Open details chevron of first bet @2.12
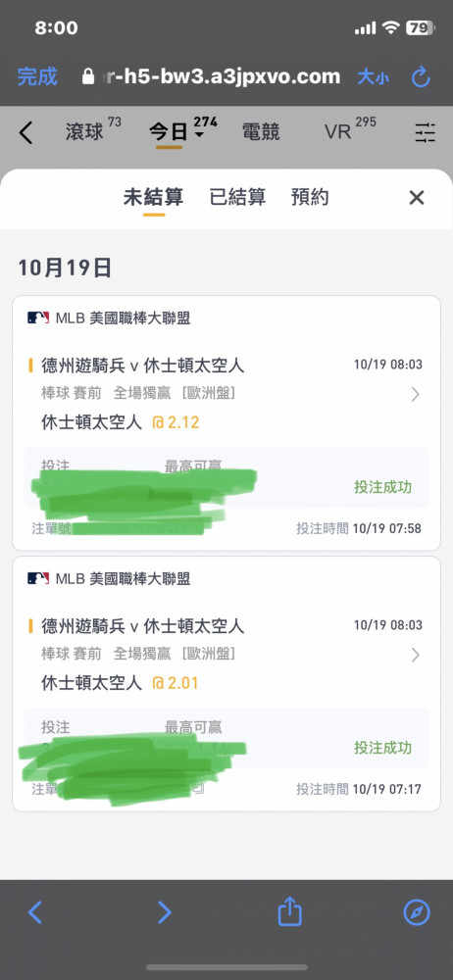The height and width of the screenshot is (980, 453). (x=416, y=394)
